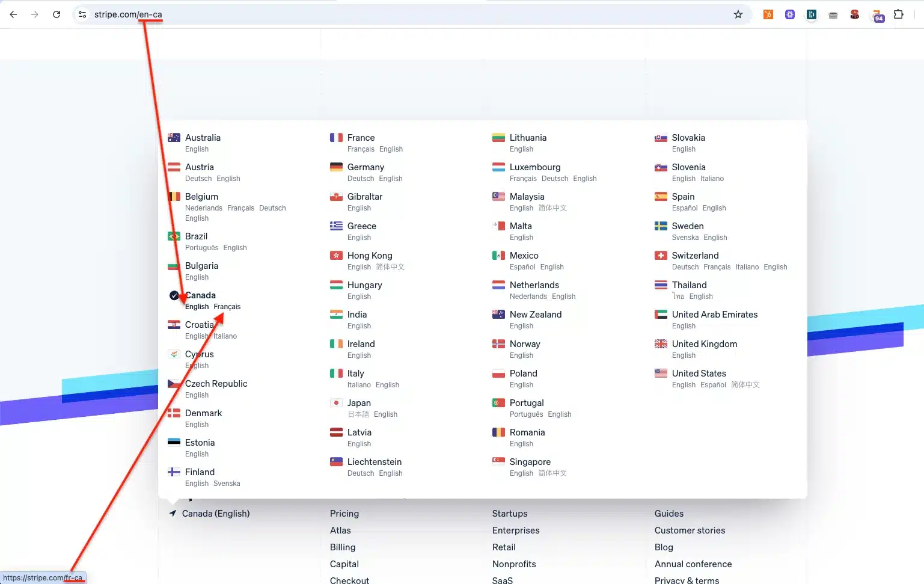The image size is (924, 584).
Task: Click the location arrow icon beside Canada (English)
Action: point(173,514)
